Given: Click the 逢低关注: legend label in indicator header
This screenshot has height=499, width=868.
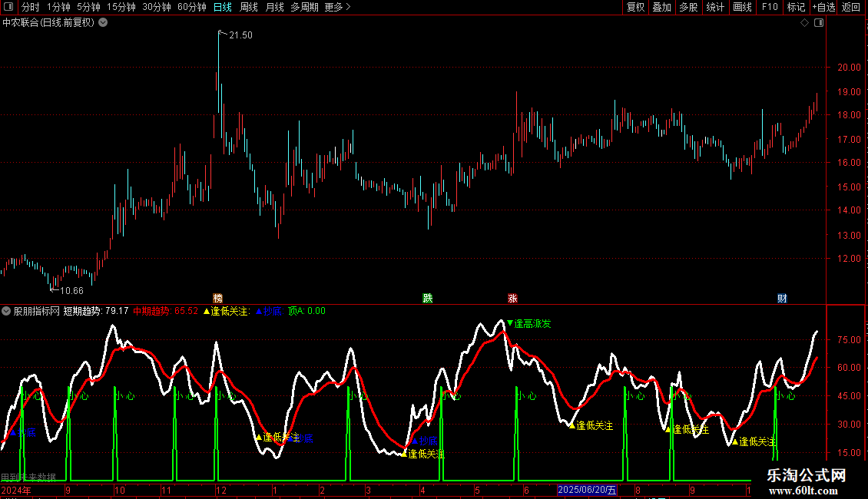Looking at the screenshot, I should coord(227,311).
